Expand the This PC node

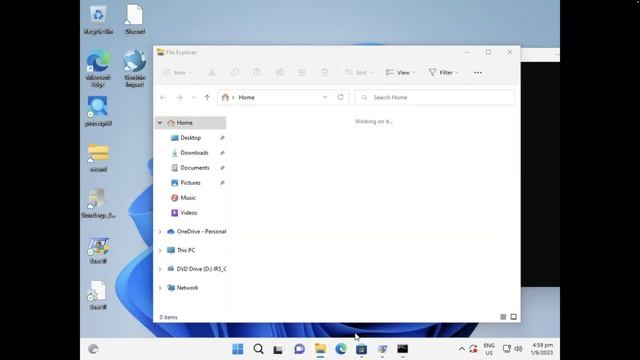pyautogui.click(x=160, y=250)
